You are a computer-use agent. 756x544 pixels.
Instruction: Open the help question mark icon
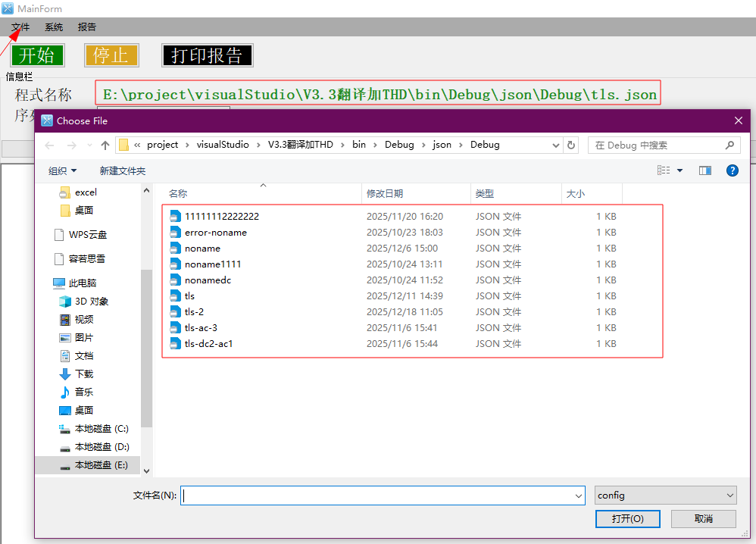[x=732, y=170]
